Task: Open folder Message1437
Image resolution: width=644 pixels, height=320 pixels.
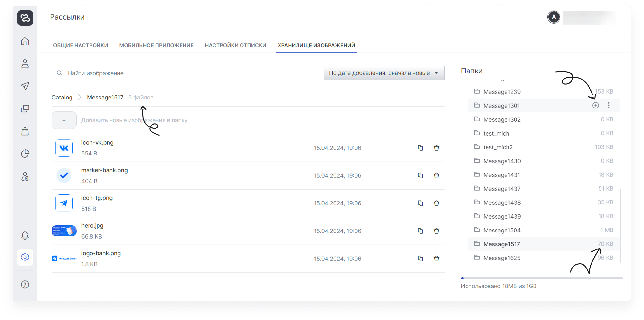Action: pyautogui.click(x=544, y=189)
